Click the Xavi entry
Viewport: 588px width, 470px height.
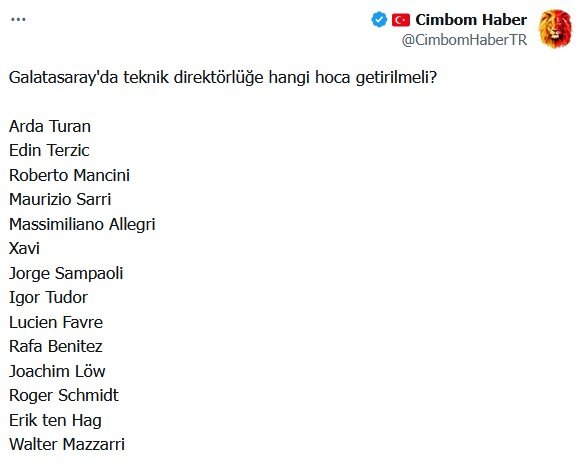coord(24,248)
